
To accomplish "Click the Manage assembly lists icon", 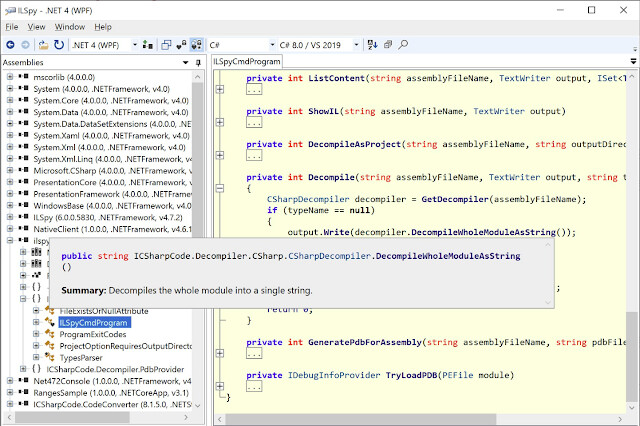I will tap(148, 45).
